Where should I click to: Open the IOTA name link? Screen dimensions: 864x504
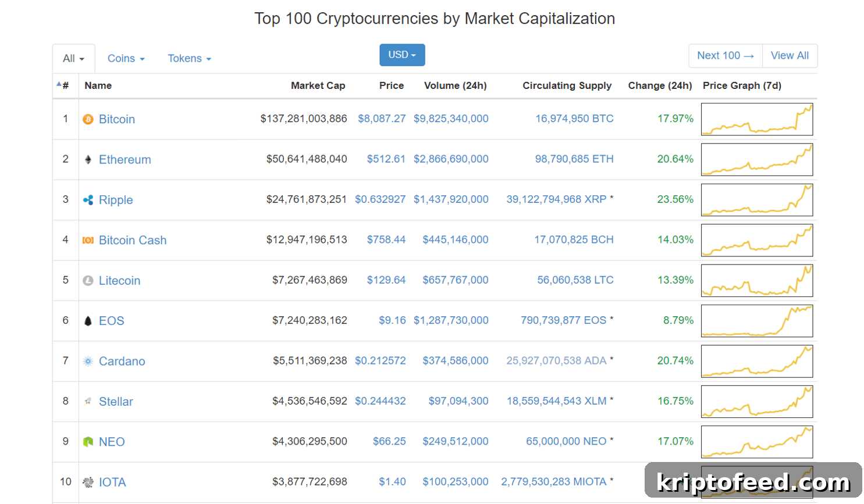(x=112, y=482)
